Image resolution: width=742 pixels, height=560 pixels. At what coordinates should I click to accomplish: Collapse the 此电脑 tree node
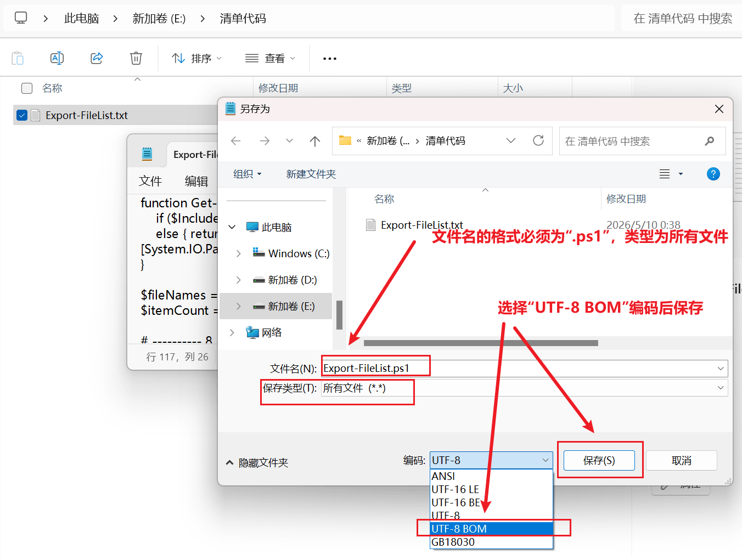coord(232,227)
